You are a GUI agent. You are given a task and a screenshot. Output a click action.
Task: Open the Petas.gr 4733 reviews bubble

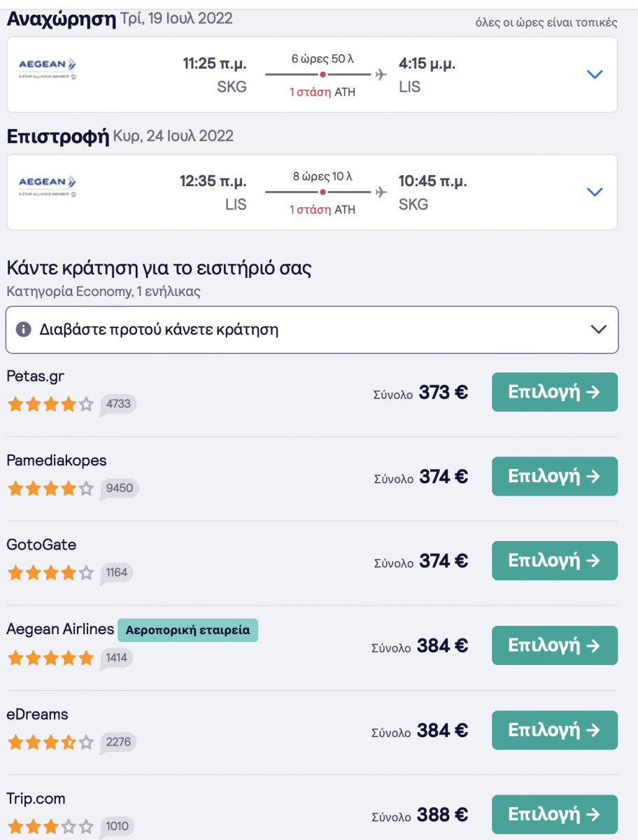point(117,405)
